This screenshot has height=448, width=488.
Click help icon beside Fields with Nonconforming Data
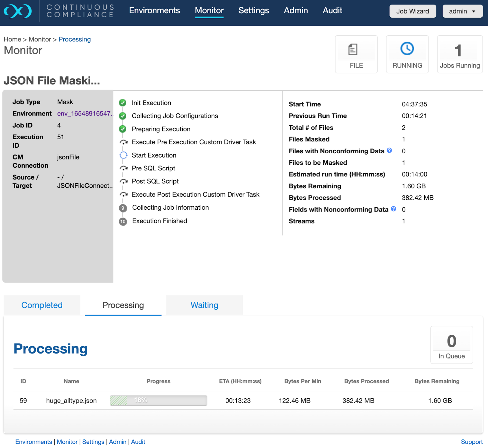pos(393,209)
